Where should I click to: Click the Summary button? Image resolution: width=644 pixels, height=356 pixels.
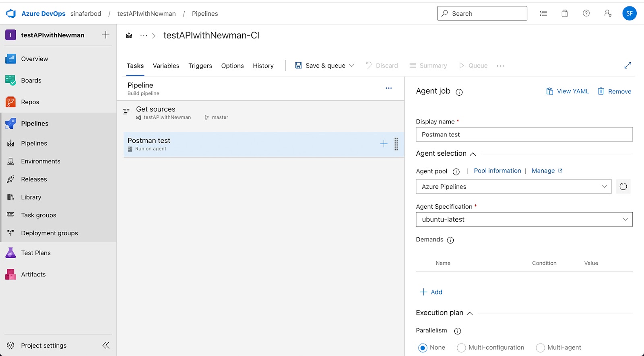(428, 66)
